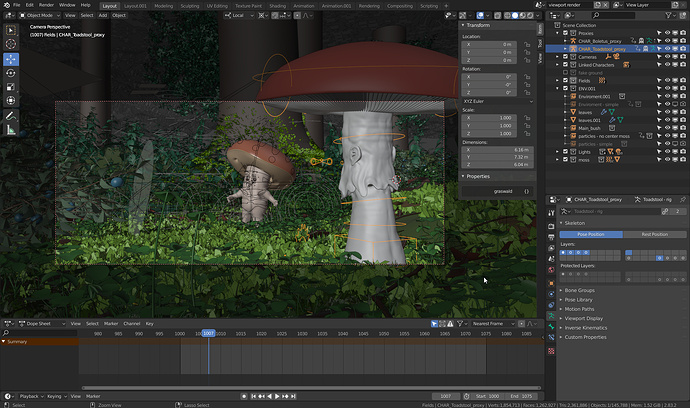
Task: Activate the Scale tool
Action: 11,87
